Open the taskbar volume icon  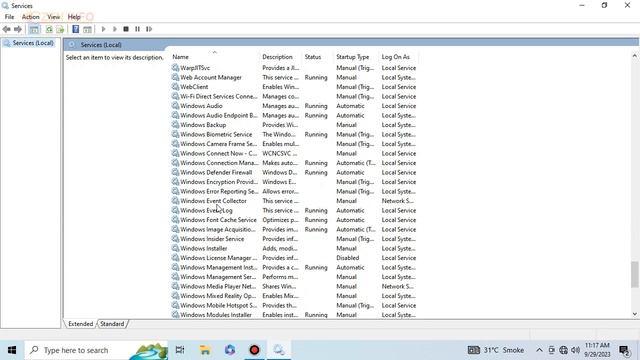click(576, 350)
